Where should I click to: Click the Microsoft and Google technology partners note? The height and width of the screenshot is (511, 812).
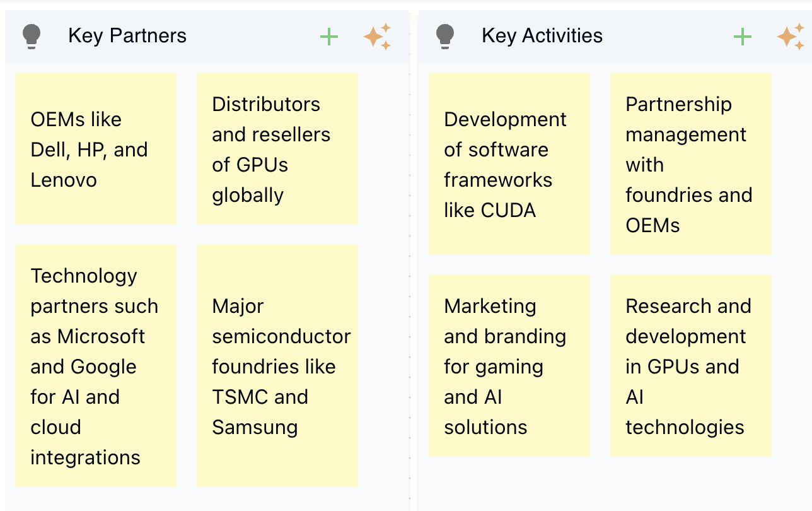[x=96, y=366]
